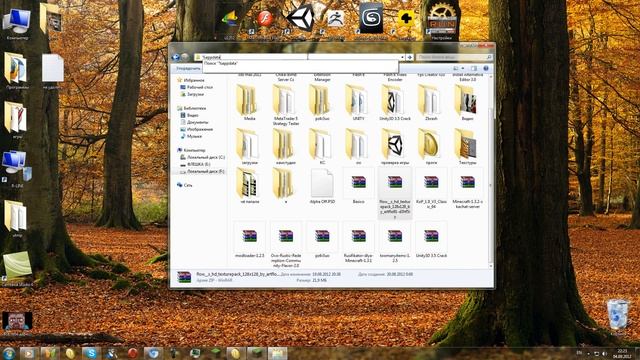Click the Explorer Back navigation button

(176, 57)
